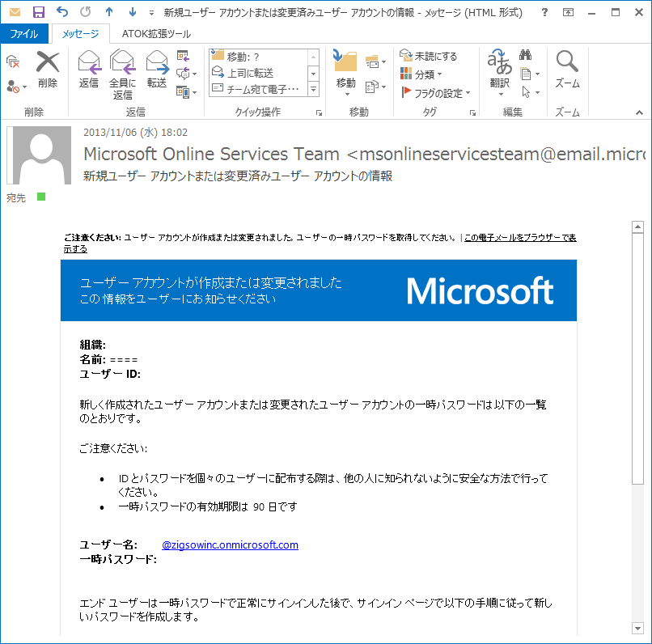Click the 削除 delete button

point(48,70)
